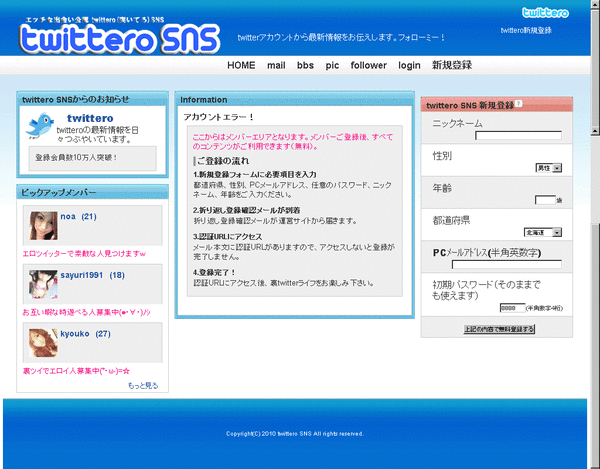
Task: Click the 裏ツイでエロイ人募集中 comment text
Action: pos(76,371)
